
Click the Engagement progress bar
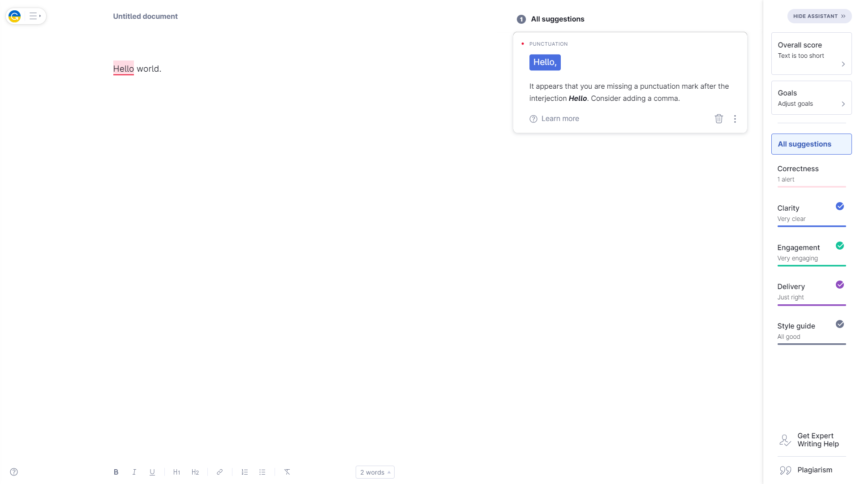pos(811,266)
